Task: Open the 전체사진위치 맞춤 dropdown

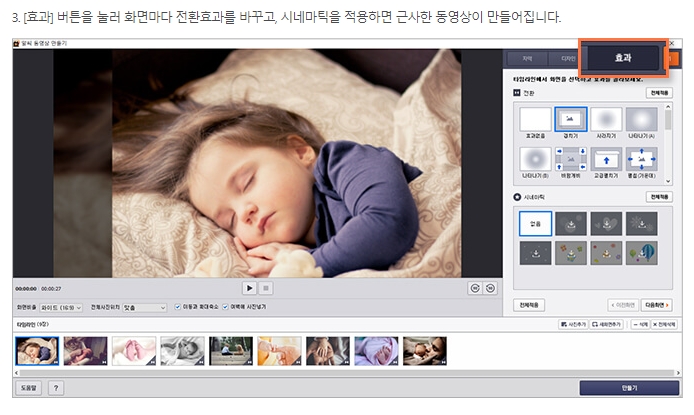Action: (144, 307)
